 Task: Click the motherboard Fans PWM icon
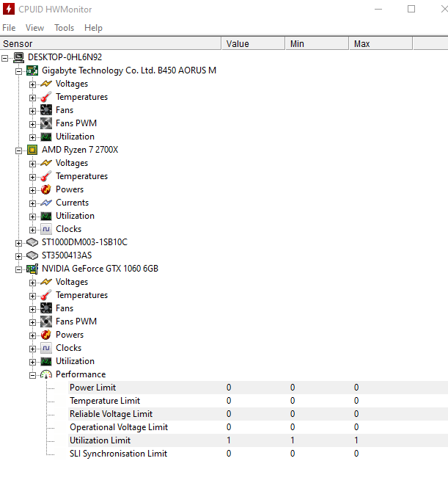pos(46,123)
